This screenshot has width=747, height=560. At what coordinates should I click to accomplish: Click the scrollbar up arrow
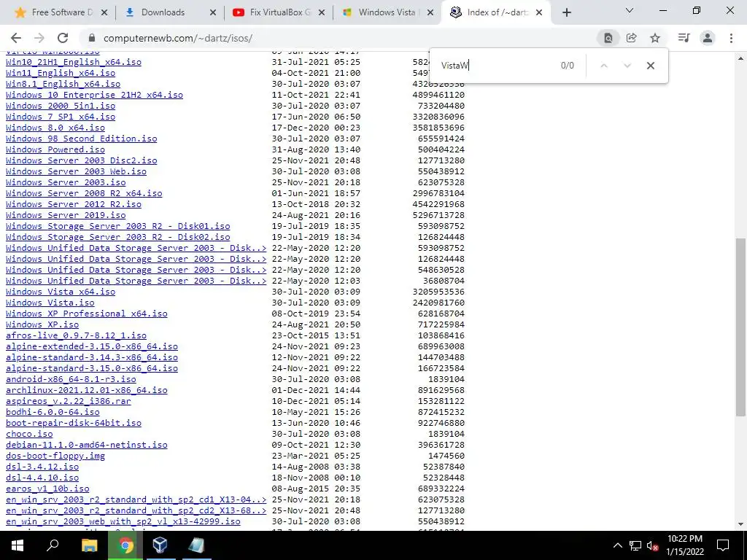click(740, 58)
